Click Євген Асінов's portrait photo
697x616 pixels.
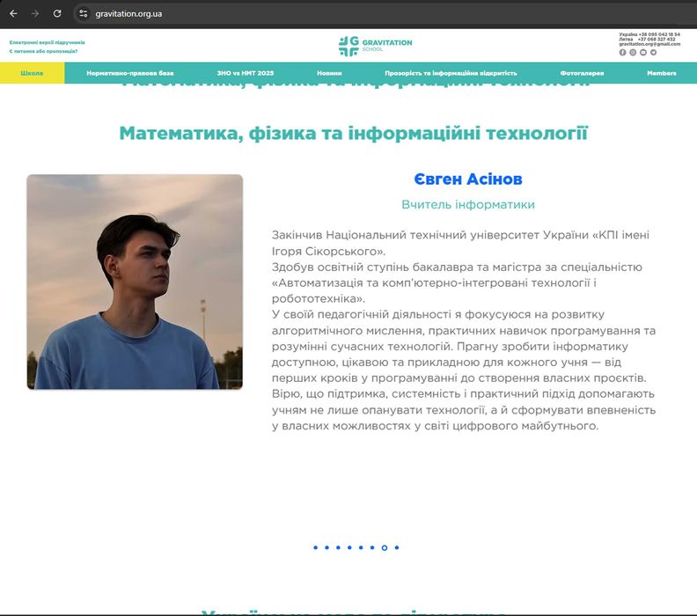pos(135,282)
